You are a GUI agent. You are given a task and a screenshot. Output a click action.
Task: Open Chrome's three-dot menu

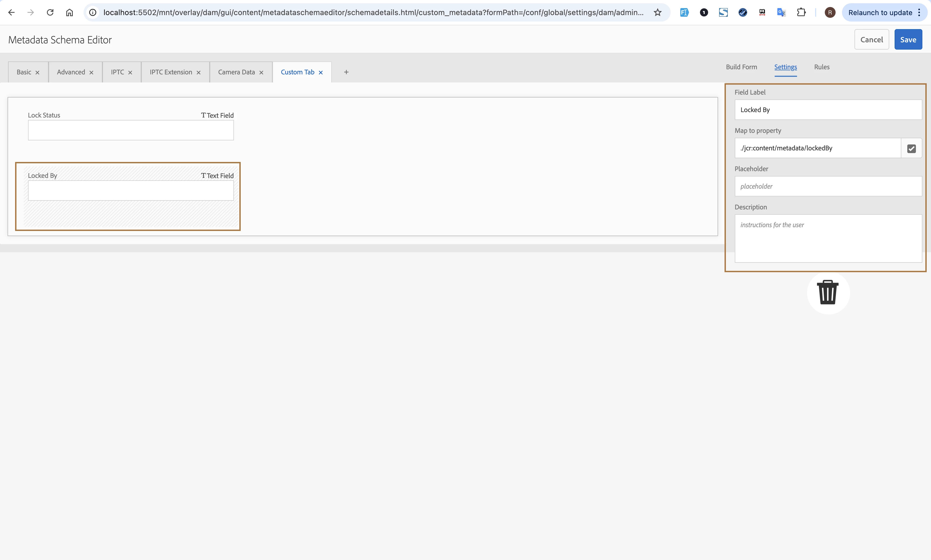click(919, 12)
